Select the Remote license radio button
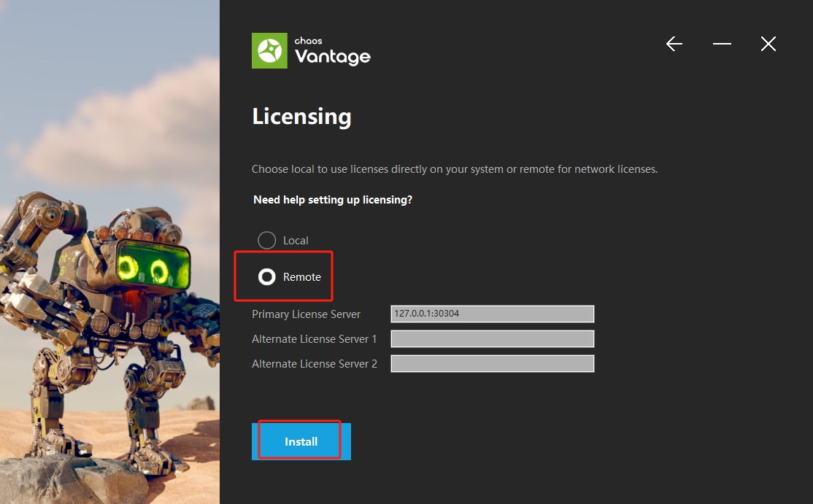813x504 pixels. 267,277
